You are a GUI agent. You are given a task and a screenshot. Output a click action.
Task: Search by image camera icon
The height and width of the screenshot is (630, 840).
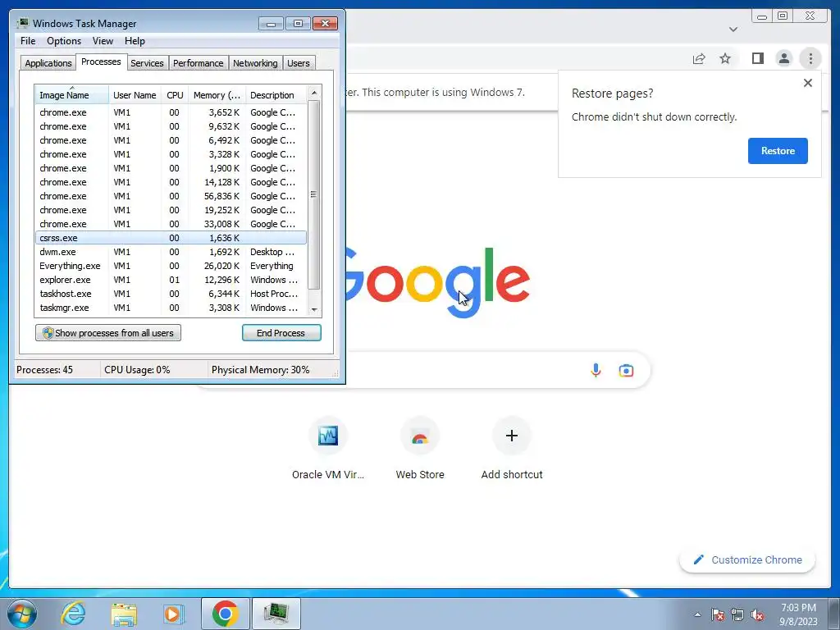coord(626,370)
